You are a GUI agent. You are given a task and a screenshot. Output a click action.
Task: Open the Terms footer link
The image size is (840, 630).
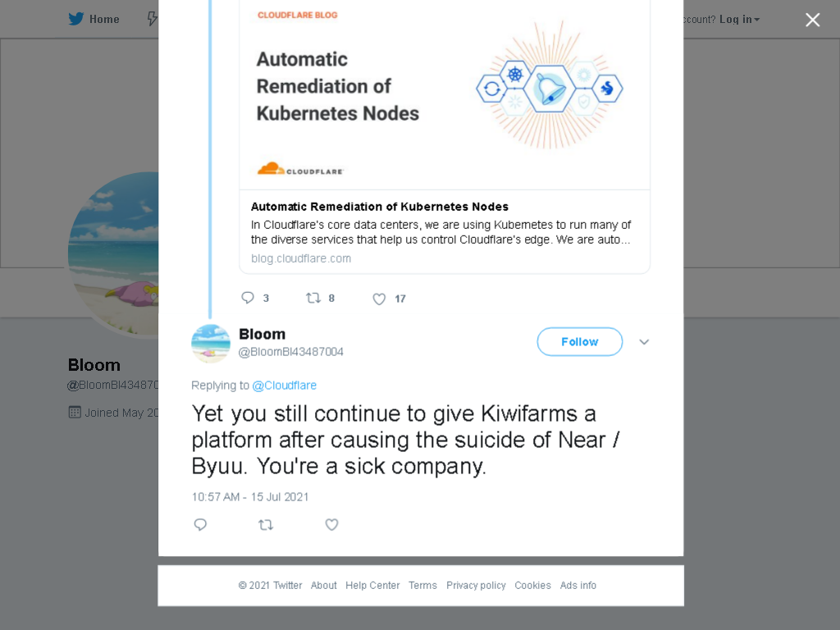coord(422,585)
